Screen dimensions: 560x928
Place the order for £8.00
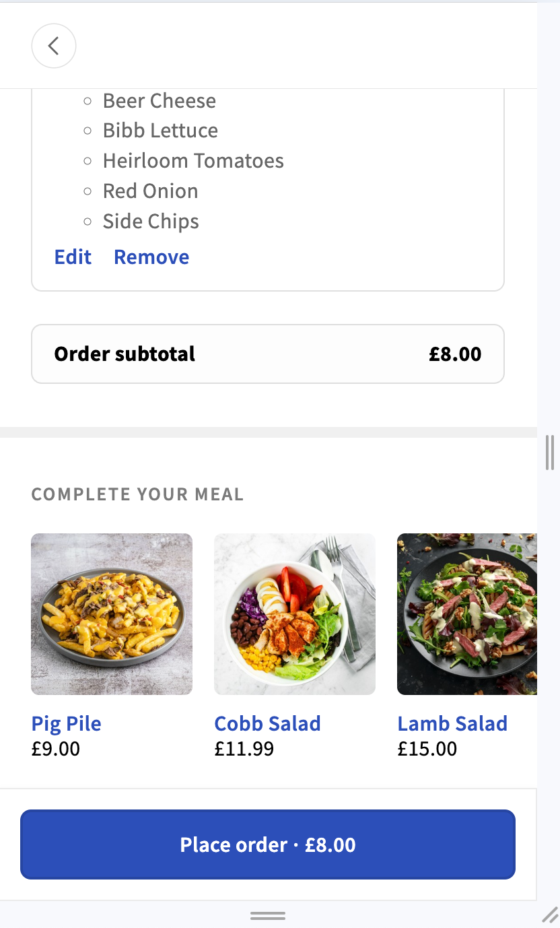click(268, 844)
